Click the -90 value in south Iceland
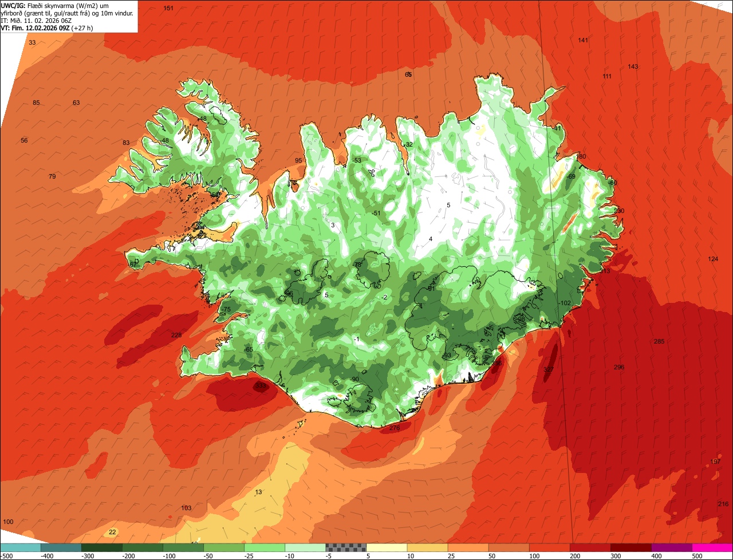Screen dimensions: 733x560 click(x=354, y=379)
